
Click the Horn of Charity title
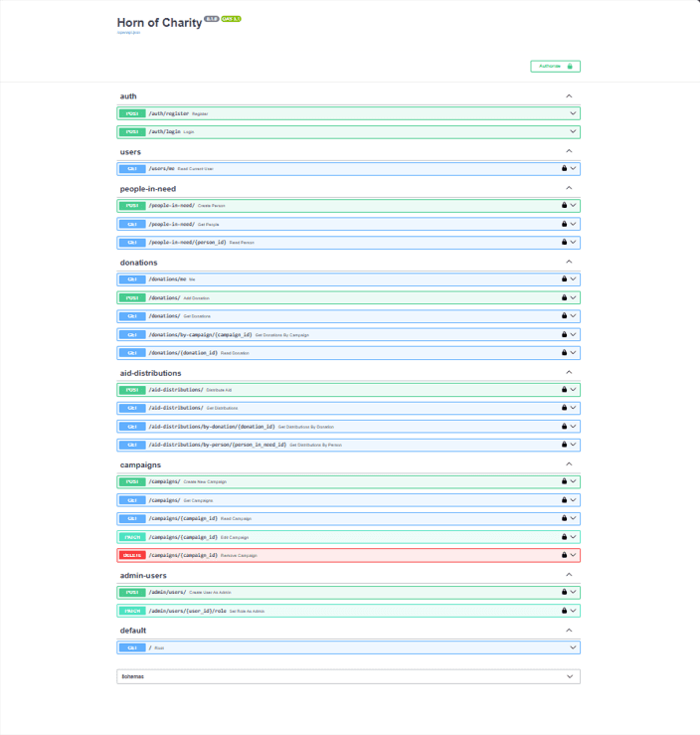pyautogui.click(x=159, y=23)
